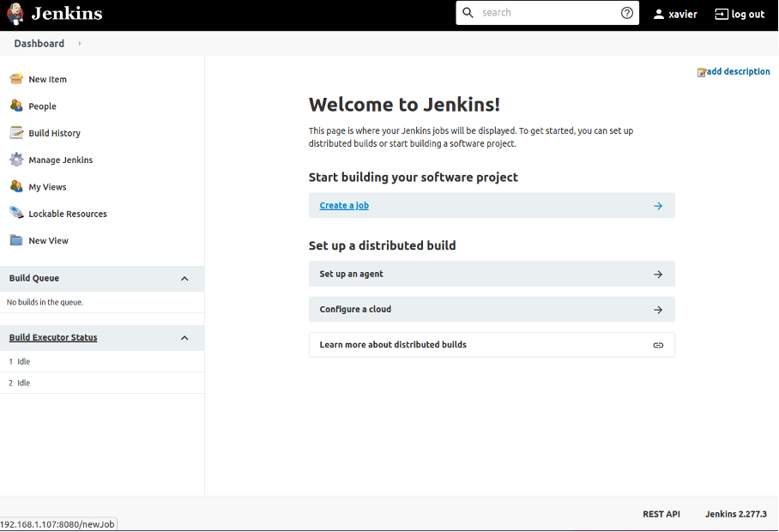Click the Build History notepad icon

coord(16,132)
